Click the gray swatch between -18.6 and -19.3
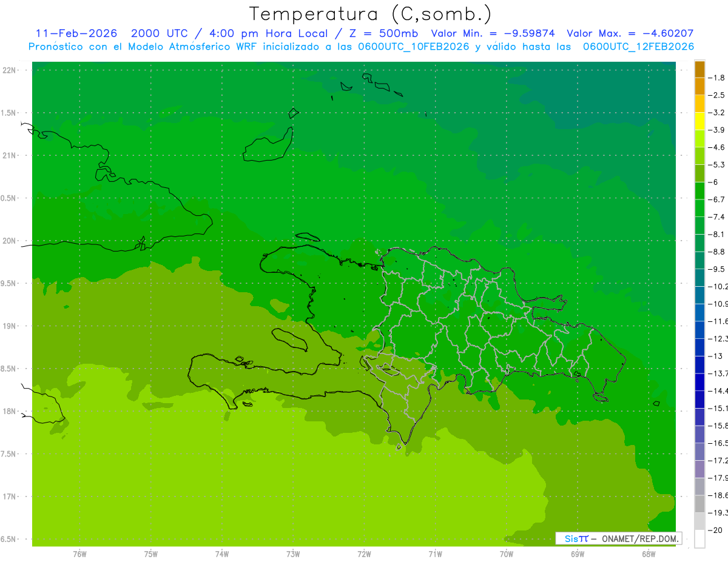The width and height of the screenshot is (728, 562). 699,504
